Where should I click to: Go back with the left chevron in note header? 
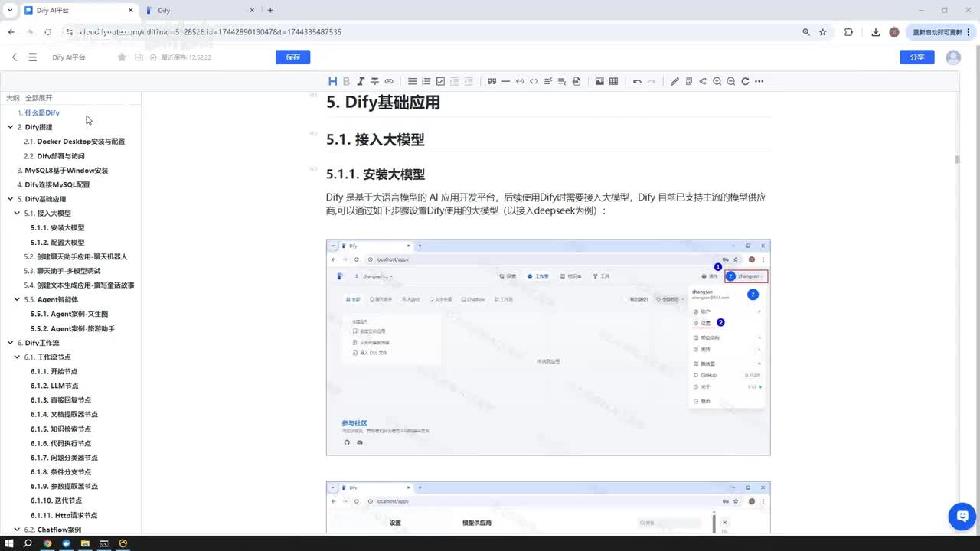point(14,57)
